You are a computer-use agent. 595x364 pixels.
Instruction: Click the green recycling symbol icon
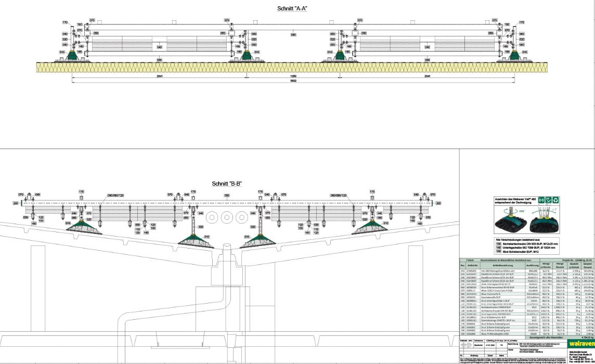(x=555, y=200)
